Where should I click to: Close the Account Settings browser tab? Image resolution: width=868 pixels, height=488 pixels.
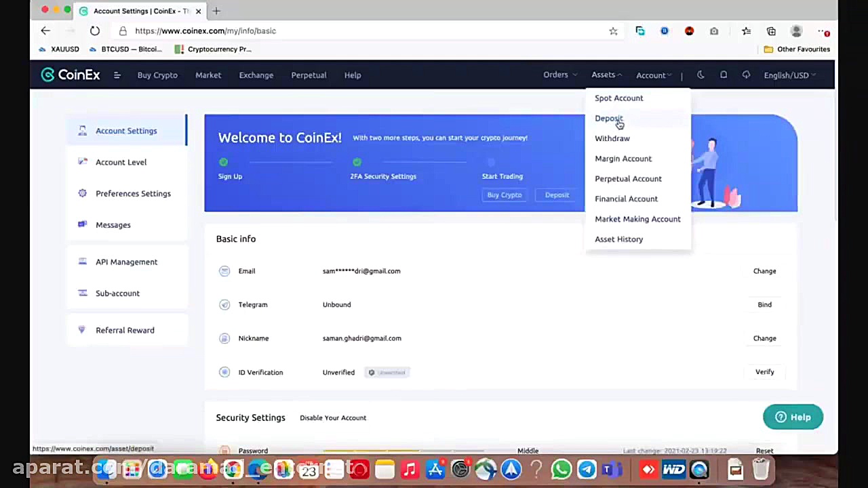[198, 11]
